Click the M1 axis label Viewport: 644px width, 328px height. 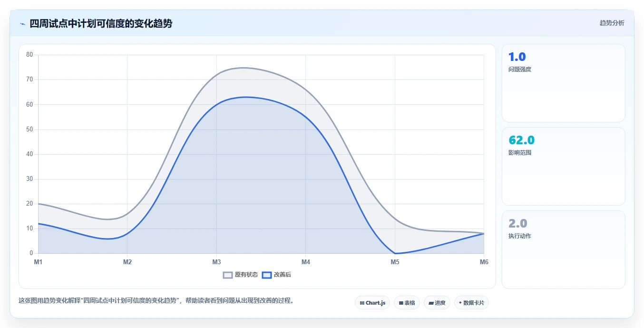tap(38, 262)
